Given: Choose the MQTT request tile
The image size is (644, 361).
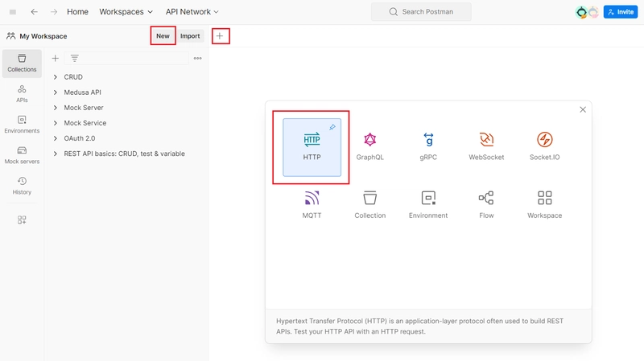Looking at the screenshot, I should click(312, 205).
